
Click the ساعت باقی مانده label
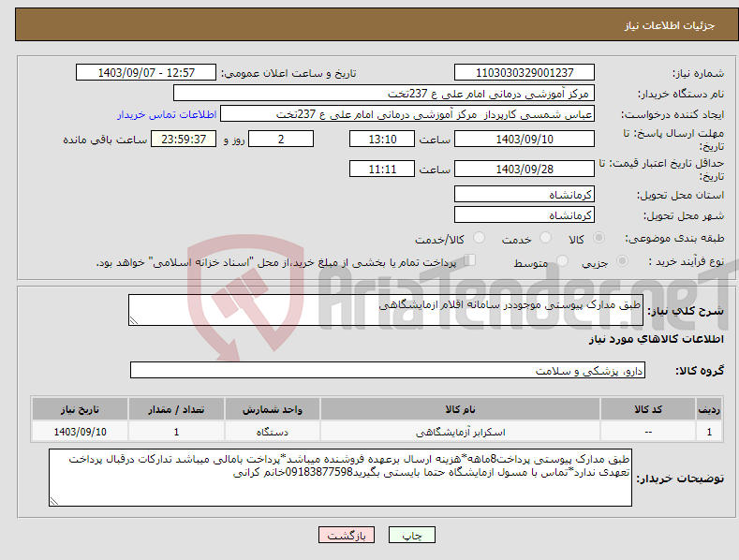point(106,140)
